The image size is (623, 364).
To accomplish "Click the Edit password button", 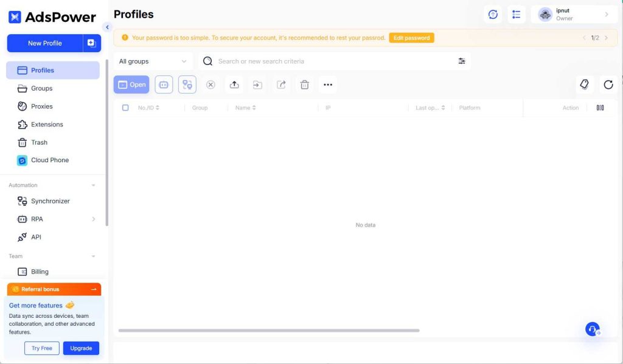I will [x=411, y=38].
